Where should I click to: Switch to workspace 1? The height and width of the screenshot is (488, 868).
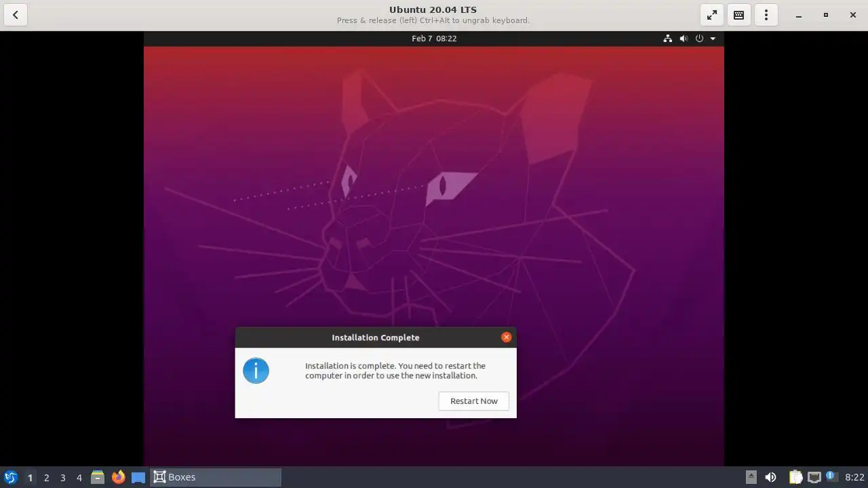coord(30,477)
